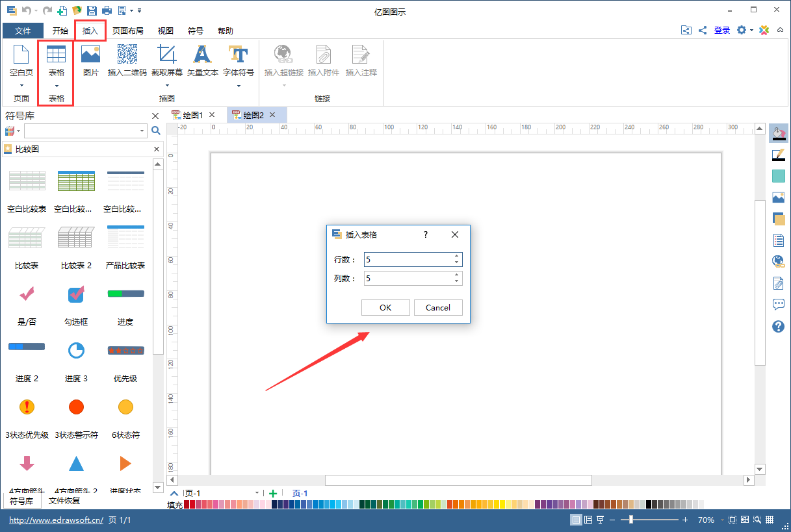Pick the black color swatch in palette

[x=649, y=504]
